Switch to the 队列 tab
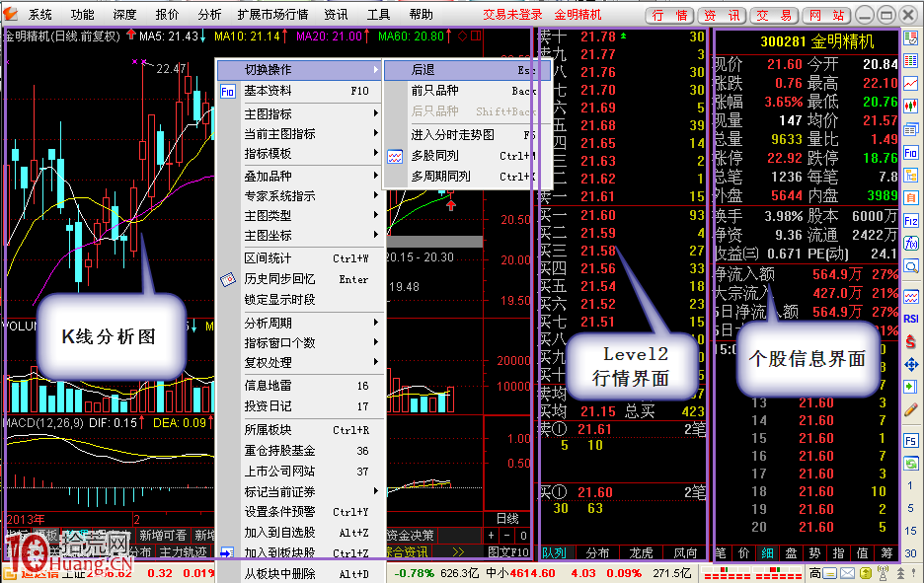This screenshot has height=583, width=924. click(554, 553)
